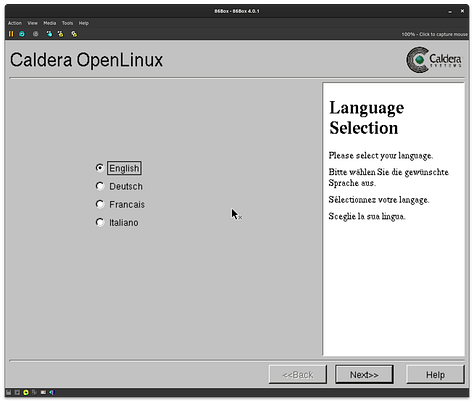
Task: Send Ctrl+Alt+Esc using the yellow keyboard icon
Action: pos(60,34)
